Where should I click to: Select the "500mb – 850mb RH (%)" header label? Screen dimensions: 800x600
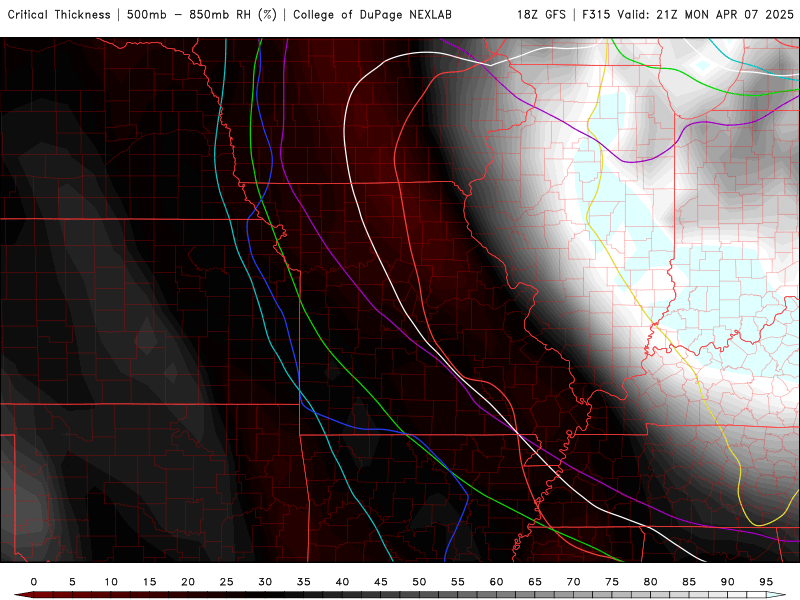point(202,15)
